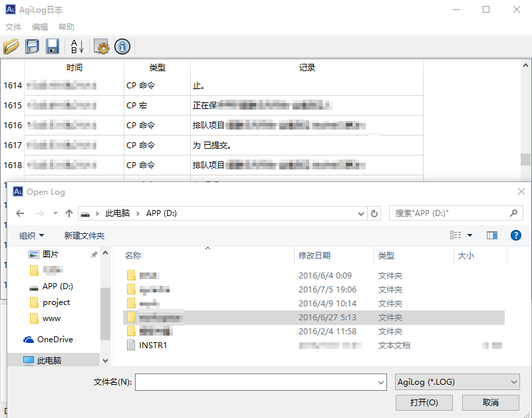Screen dimensions: 532x418
Task: Open the 文件 menu
Action: pos(13,27)
